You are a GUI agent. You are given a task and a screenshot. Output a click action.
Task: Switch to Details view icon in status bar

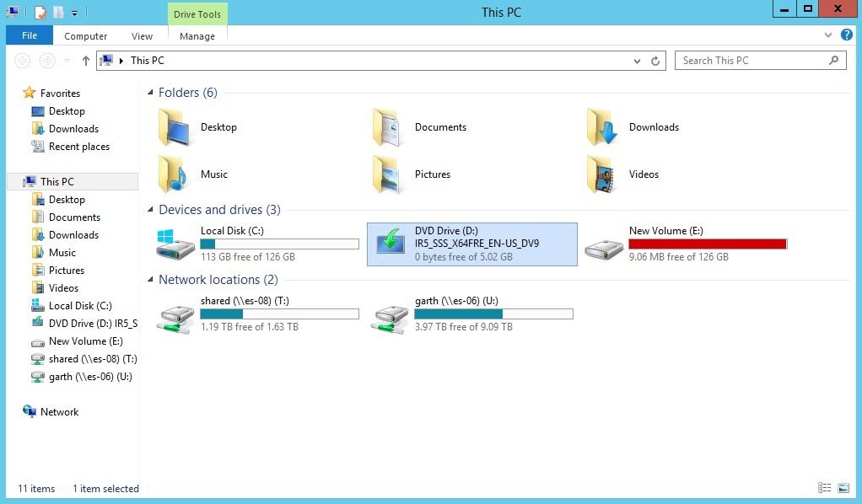(x=824, y=487)
